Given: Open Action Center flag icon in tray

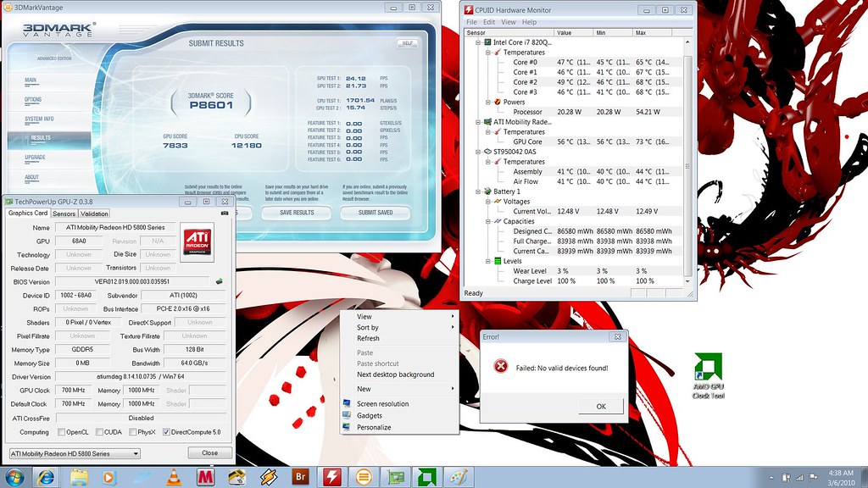Looking at the screenshot, I should (813, 477).
